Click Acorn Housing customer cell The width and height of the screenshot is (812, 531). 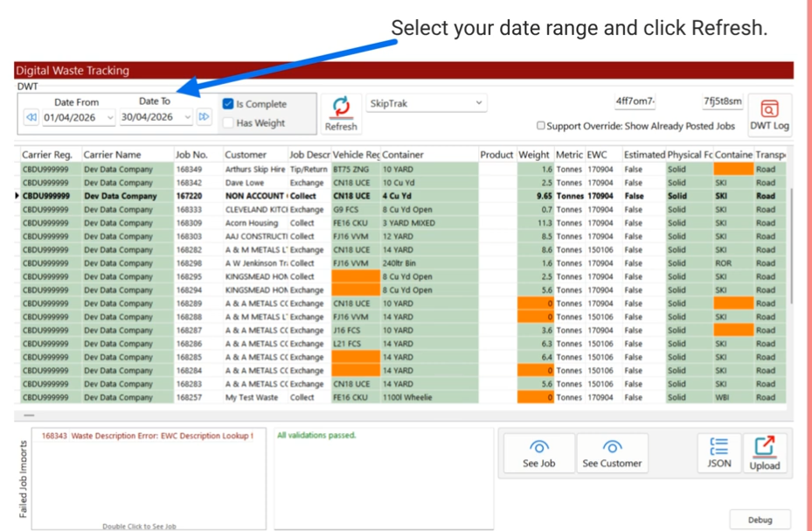255,223
